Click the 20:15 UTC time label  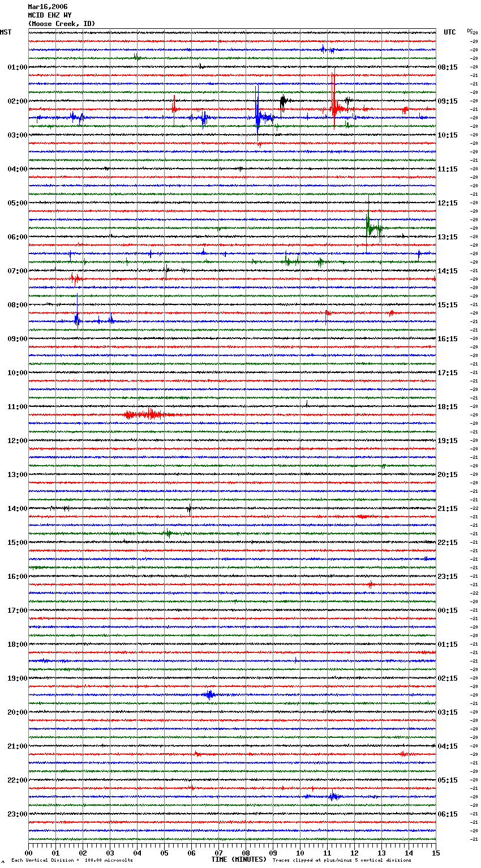[448, 475]
